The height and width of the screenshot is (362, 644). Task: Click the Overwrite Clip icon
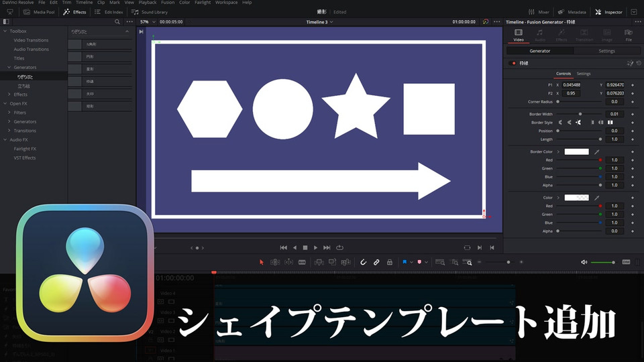coord(332,262)
